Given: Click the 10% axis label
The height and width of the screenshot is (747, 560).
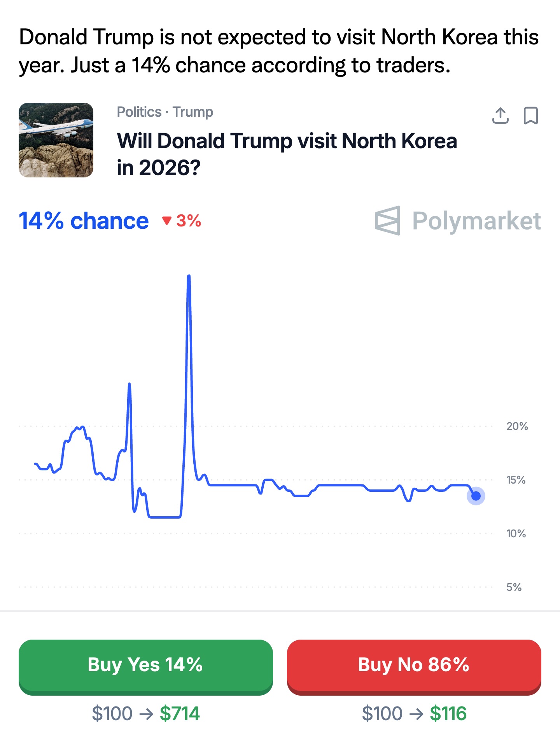Looking at the screenshot, I should click(516, 534).
